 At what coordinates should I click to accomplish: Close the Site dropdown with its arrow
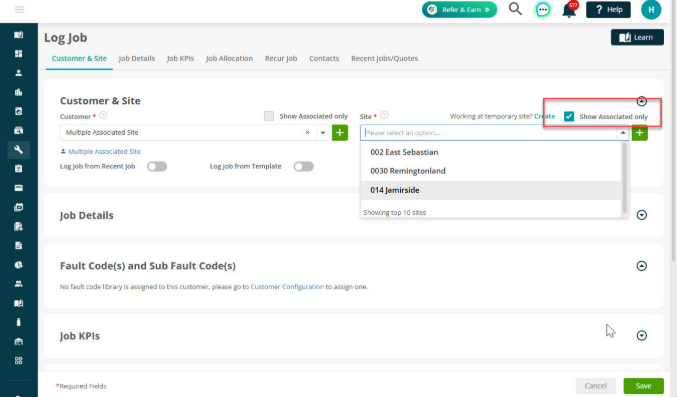pyautogui.click(x=623, y=133)
